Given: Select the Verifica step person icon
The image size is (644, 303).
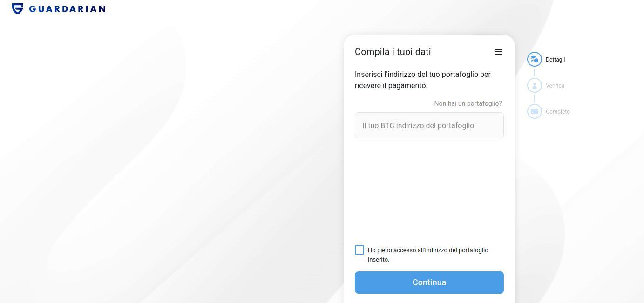Looking at the screenshot, I should tap(535, 85).
